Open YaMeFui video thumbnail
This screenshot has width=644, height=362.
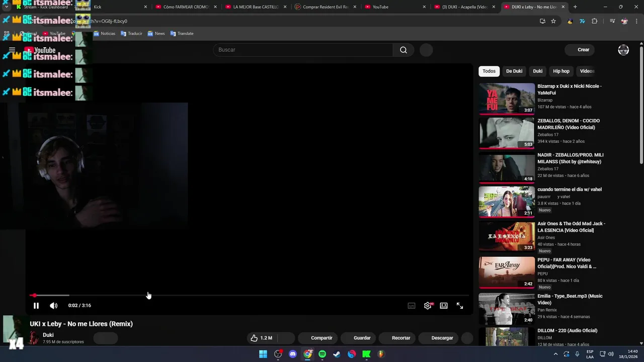(507, 99)
